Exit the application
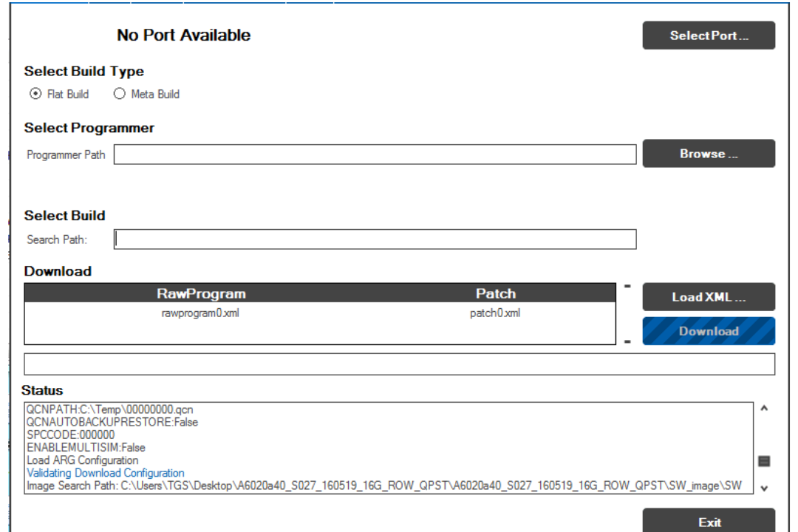This screenshot has width=798, height=532. point(709,520)
